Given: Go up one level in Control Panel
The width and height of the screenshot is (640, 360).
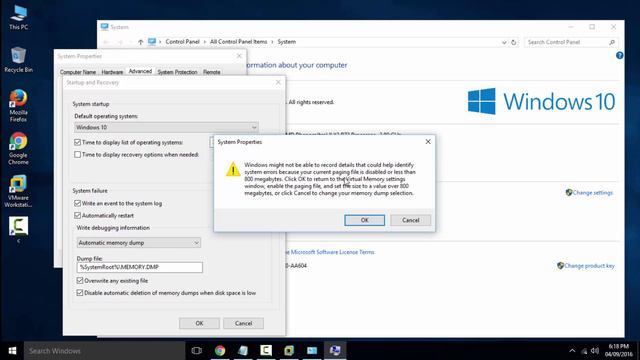Looking at the screenshot, I should pos(140,42).
